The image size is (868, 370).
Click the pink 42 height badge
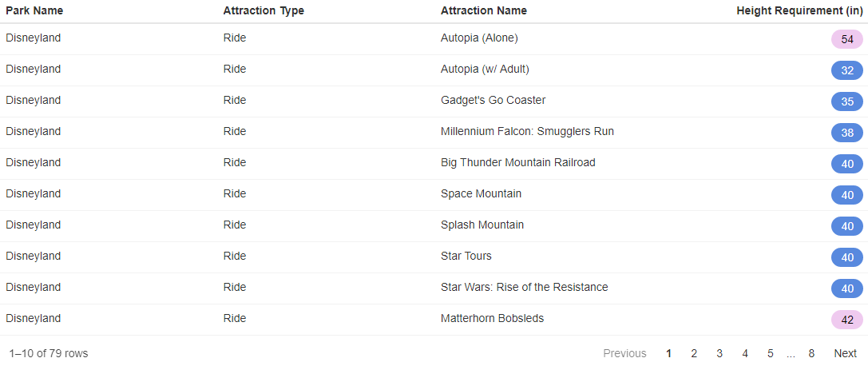[847, 320]
